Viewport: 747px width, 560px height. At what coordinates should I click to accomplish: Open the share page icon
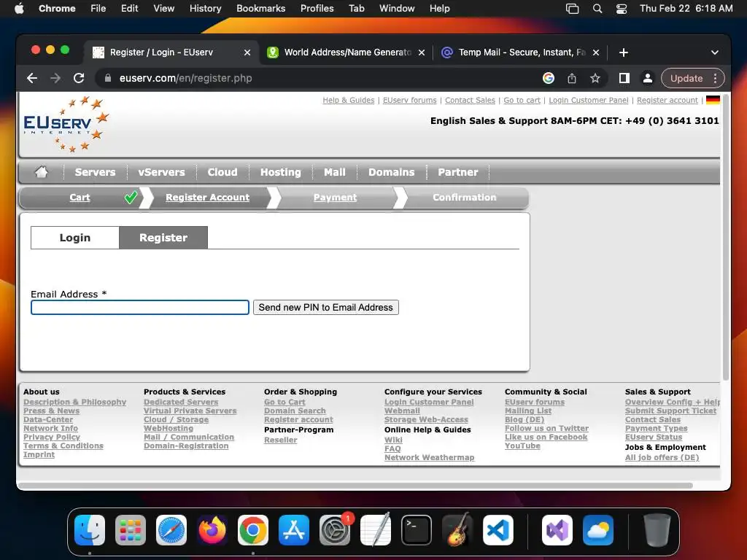coord(572,78)
